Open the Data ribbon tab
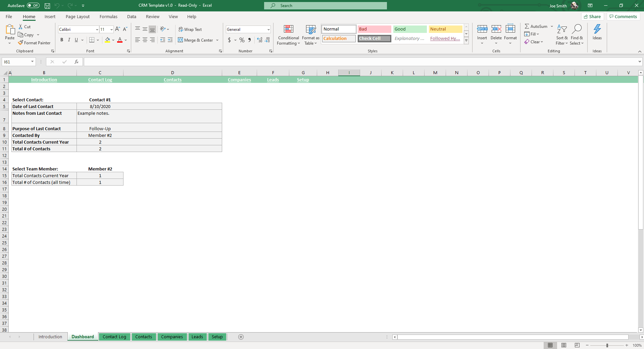 click(132, 17)
